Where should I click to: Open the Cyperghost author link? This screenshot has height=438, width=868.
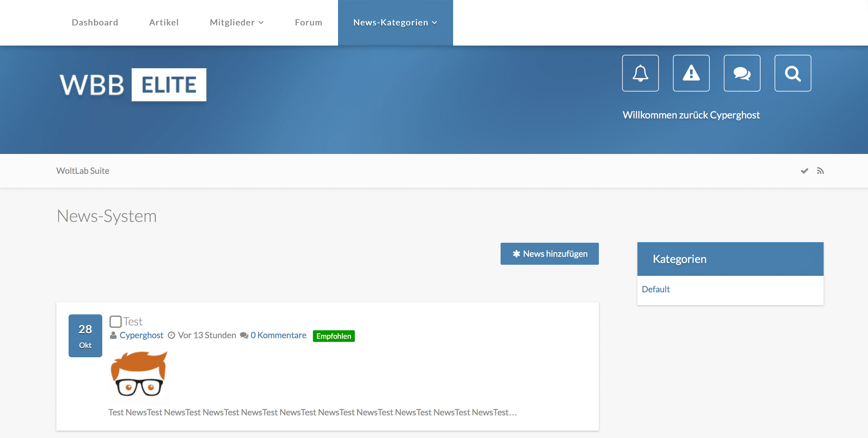click(x=141, y=335)
